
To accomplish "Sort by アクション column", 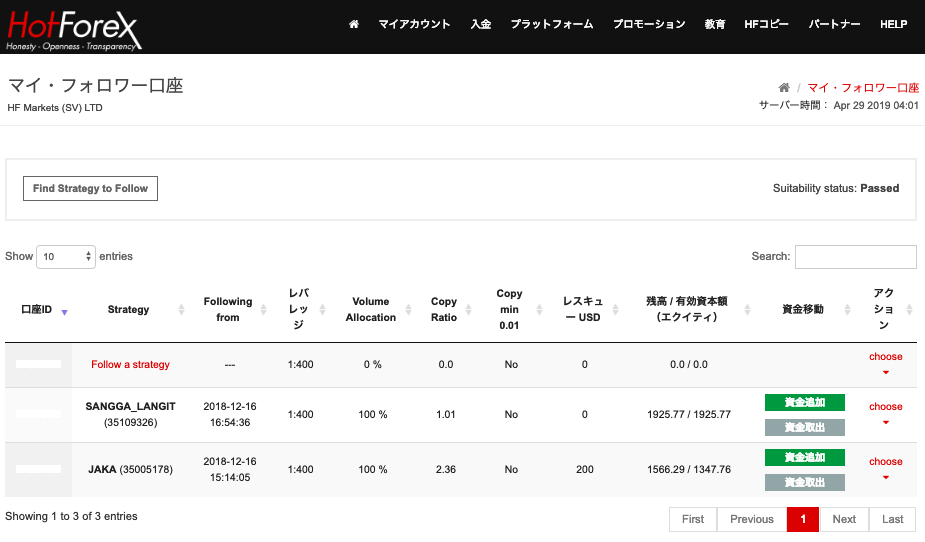I will click(909, 310).
